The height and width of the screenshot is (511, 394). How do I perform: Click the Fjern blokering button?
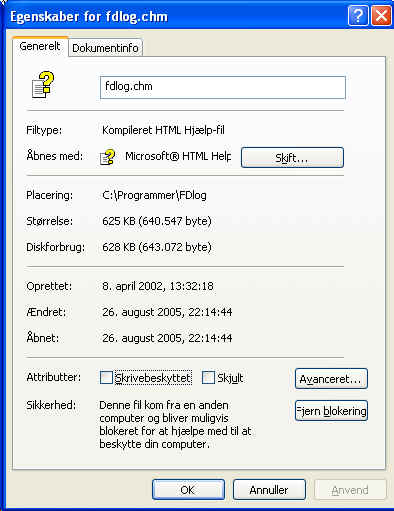click(x=331, y=411)
